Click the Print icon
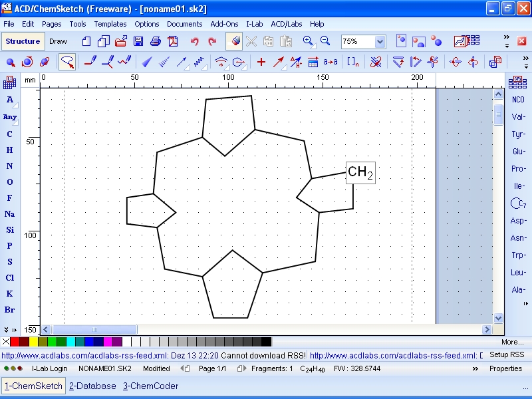 coord(155,41)
